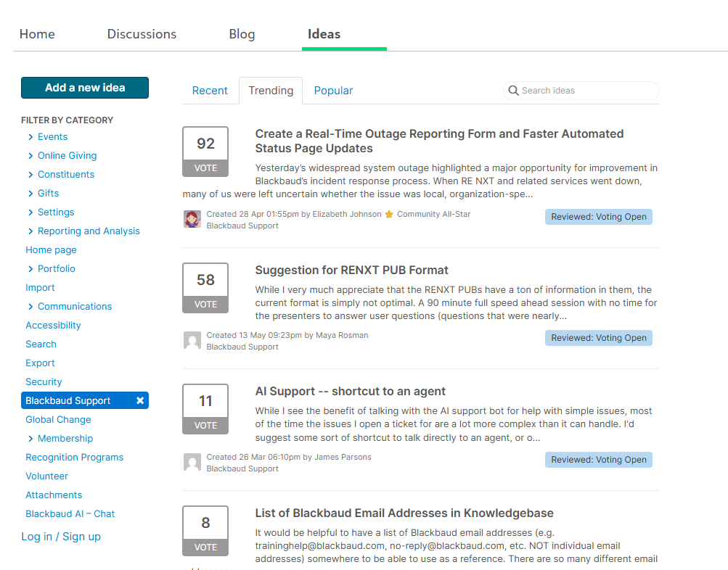Select the Trending ideas tab

[x=271, y=91]
